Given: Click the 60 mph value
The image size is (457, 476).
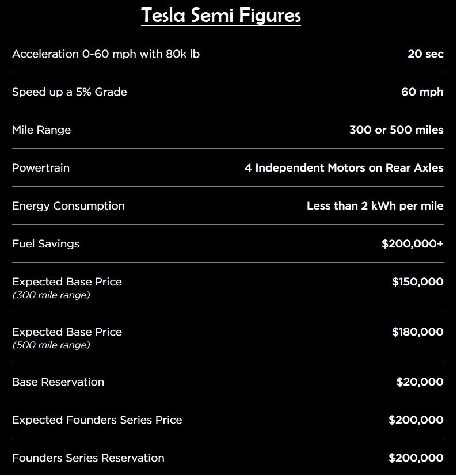Looking at the screenshot, I should point(422,92).
